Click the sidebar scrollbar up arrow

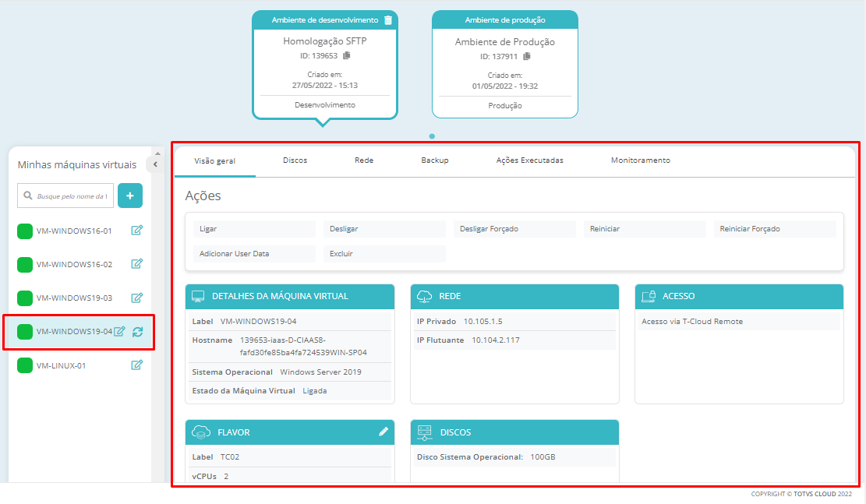pos(158,153)
